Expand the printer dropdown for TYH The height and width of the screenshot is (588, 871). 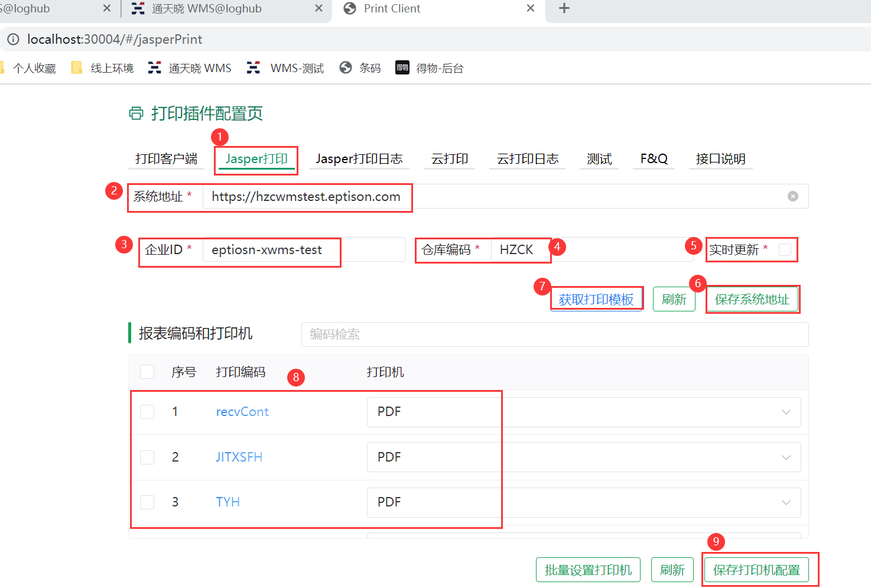785,502
